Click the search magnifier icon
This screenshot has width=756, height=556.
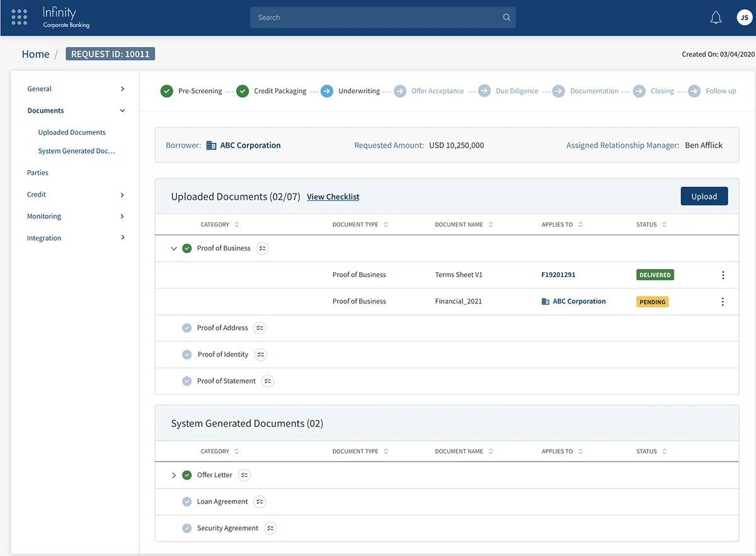(507, 18)
